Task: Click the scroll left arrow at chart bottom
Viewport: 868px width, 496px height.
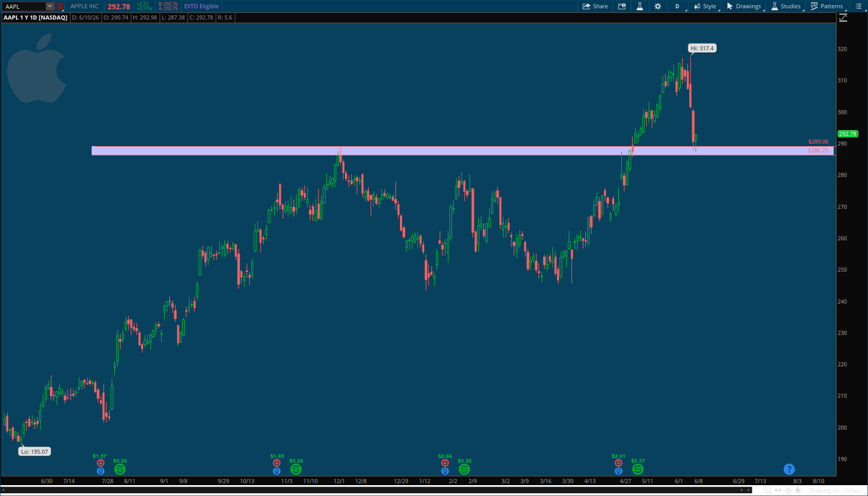Action: tap(741, 490)
